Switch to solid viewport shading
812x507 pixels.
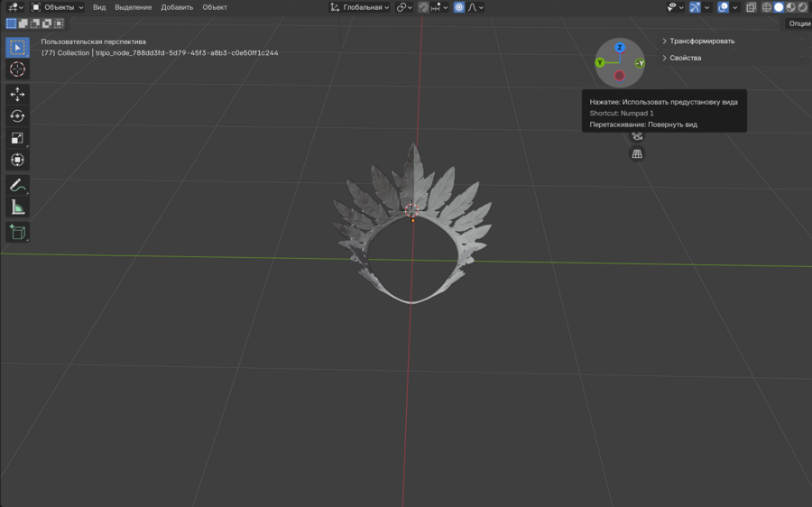(779, 7)
